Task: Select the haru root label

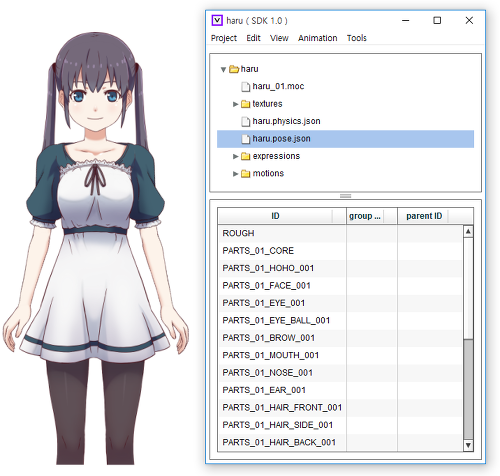Action: tap(249, 69)
